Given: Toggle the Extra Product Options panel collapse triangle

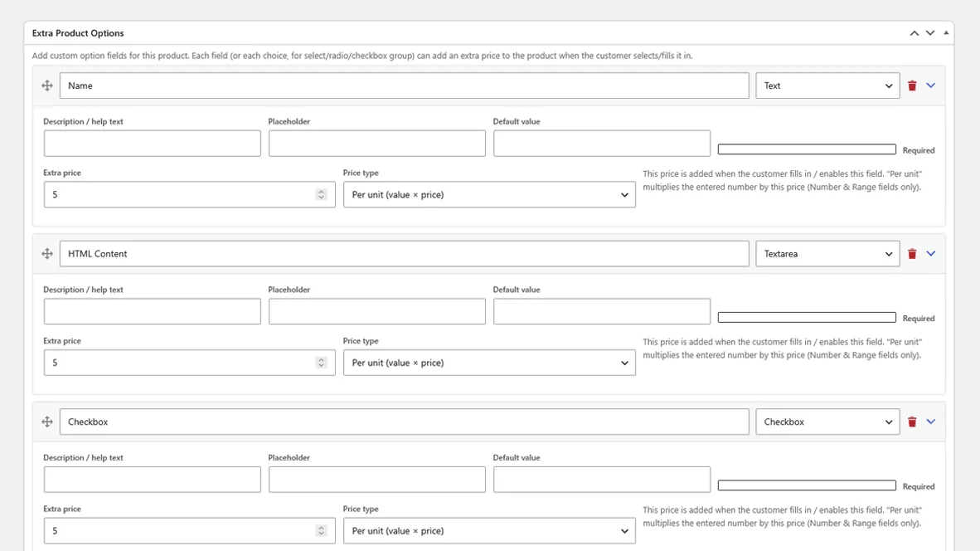Looking at the screenshot, I should tap(946, 32).
